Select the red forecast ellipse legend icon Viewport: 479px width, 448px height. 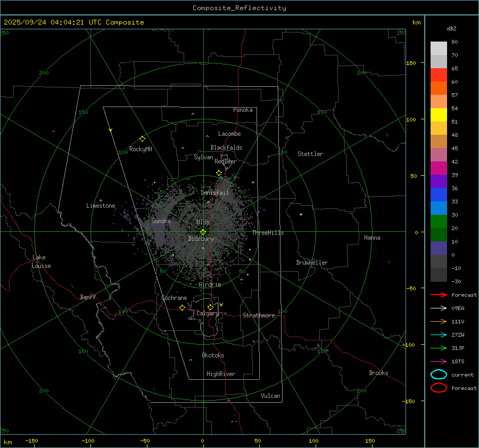439,388
